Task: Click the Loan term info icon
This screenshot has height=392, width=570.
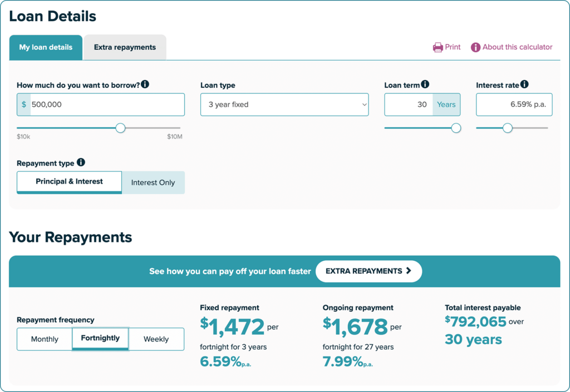Action: [425, 84]
